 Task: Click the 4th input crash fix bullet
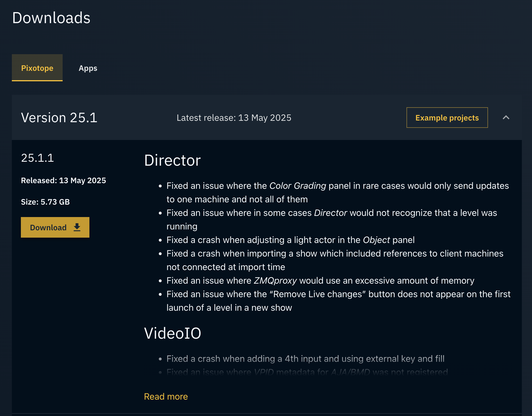click(305, 359)
